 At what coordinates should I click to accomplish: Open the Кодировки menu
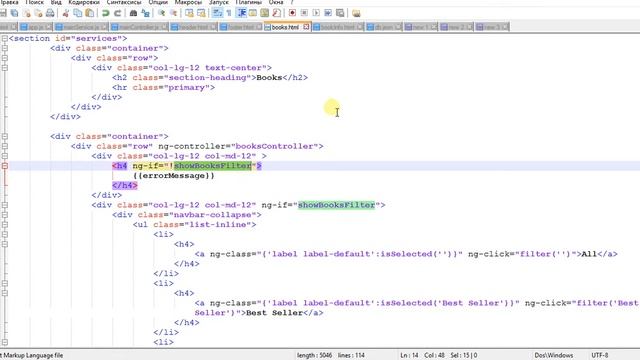(x=84, y=2)
